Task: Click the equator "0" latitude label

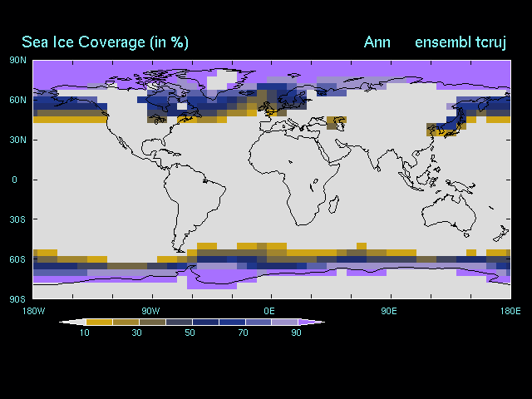Action: click(14, 180)
